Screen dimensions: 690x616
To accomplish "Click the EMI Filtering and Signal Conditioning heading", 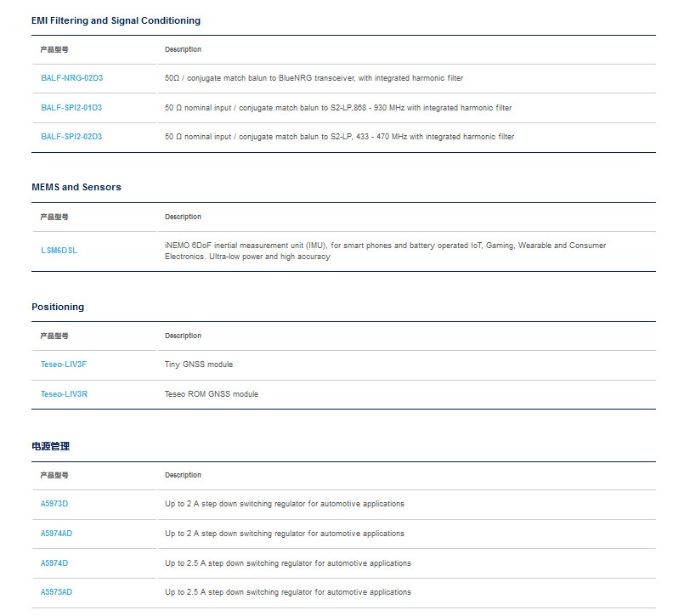I will pos(116,20).
